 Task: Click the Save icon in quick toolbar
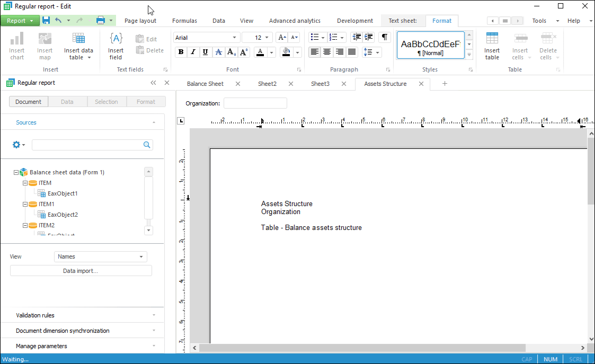pyautogui.click(x=46, y=21)
